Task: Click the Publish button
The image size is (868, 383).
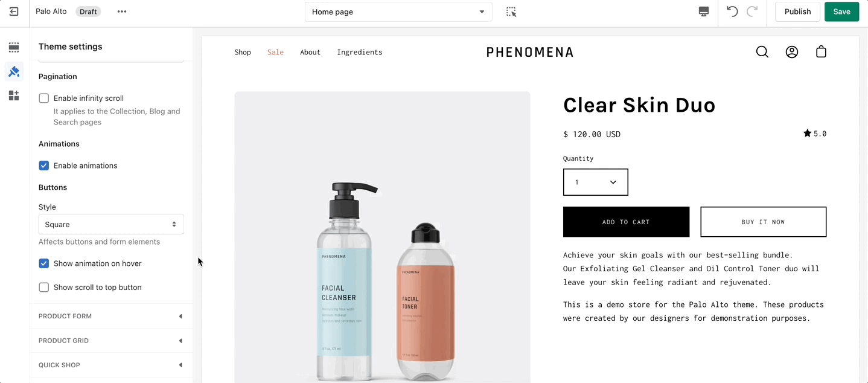Action: pos(797,11)
